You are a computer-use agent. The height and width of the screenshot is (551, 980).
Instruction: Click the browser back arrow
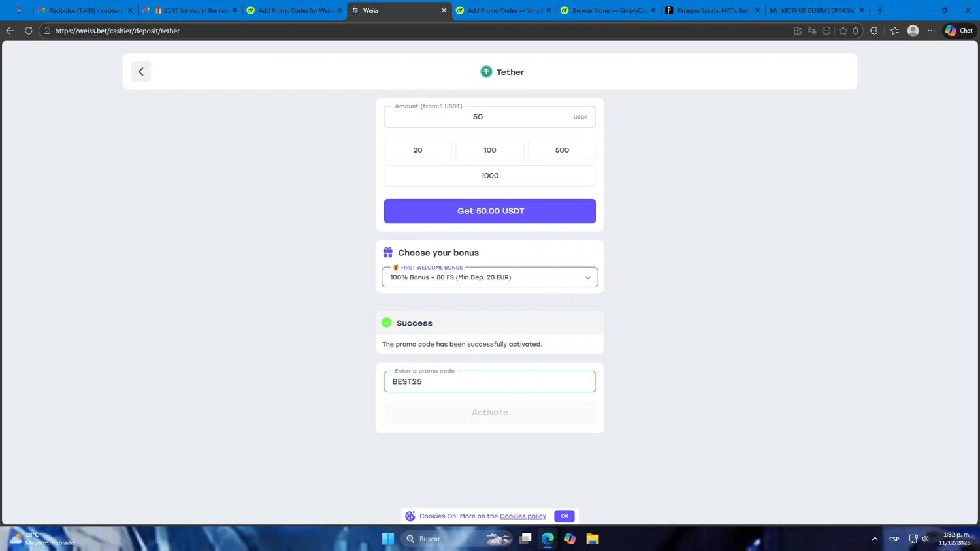(10, 31)
